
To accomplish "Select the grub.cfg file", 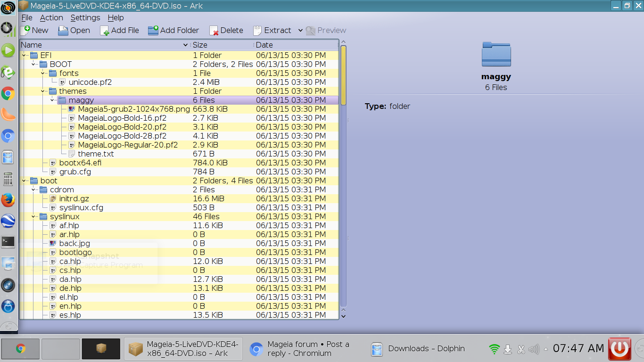I will tap(75, 172).
